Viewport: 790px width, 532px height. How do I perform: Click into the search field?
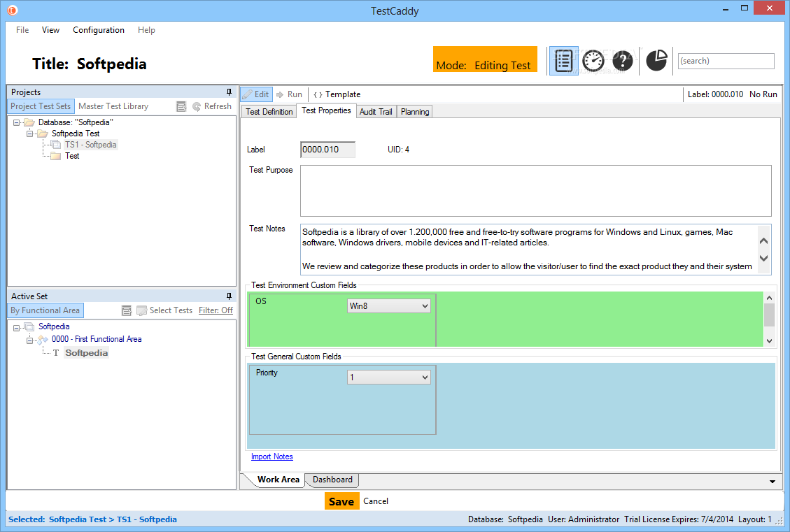pyautogui.click(x=726, y=61)
